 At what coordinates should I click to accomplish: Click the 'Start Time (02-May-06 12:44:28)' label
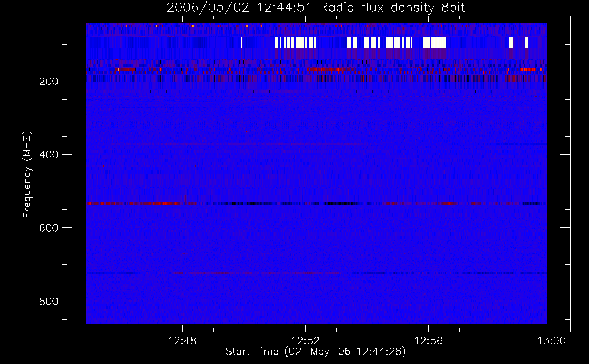point(316,352)
